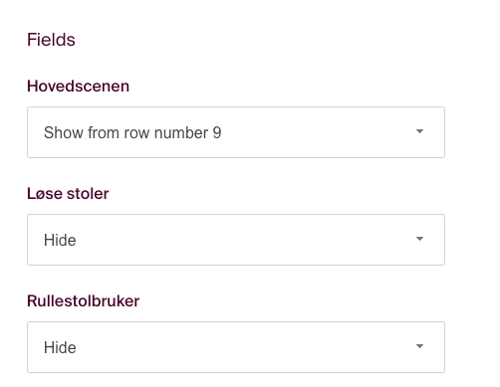The image size is (500, 387).
Task: Click the Fields section heading
Action: [x=51, y=40]
